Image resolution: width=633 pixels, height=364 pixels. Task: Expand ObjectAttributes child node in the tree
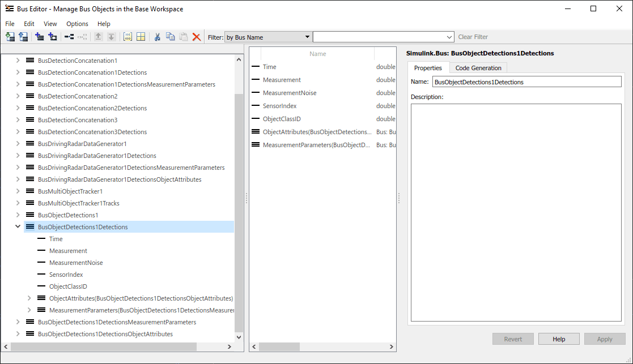point(29,298)
